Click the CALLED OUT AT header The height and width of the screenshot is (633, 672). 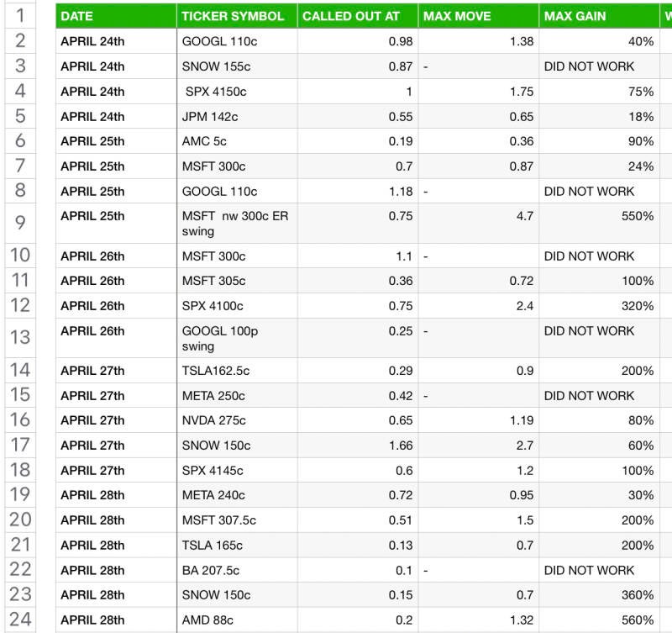357,16
